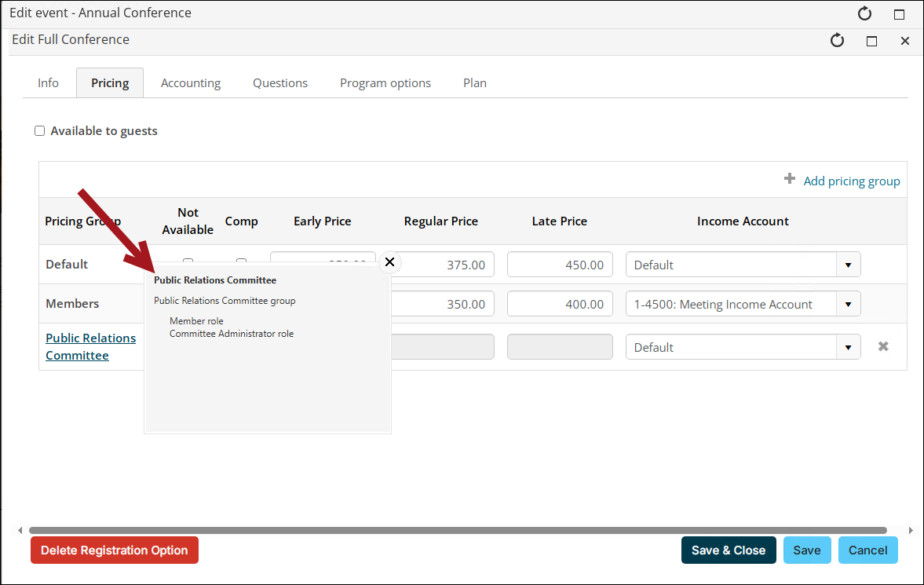This screenshot has height=585, width=924.
Task: Open the Program options tab
Action: click(x=385, y=83)
